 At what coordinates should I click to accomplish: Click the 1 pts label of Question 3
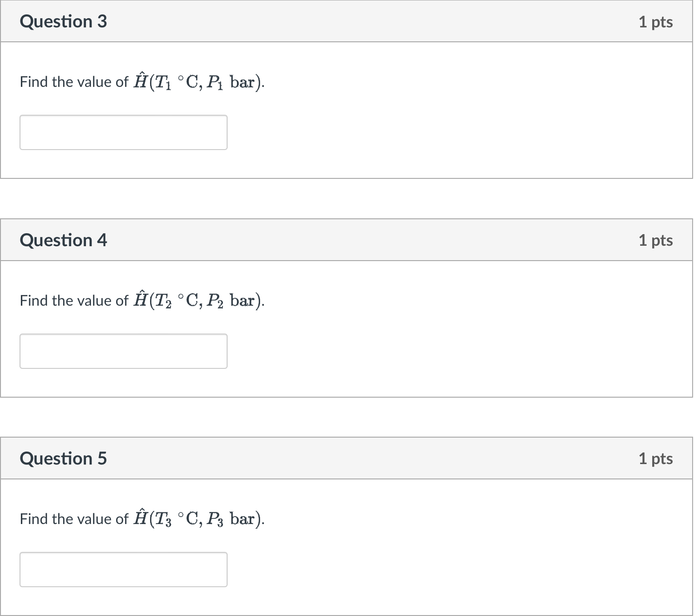(x=655, y=22)
